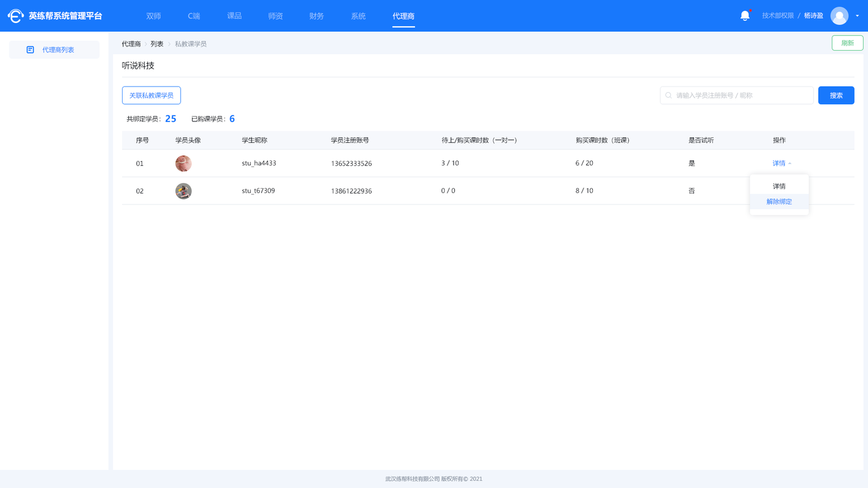This screenshot has height=488, width=868.
Task: Click the username 杨诗盈
Action: pos(813,16)
